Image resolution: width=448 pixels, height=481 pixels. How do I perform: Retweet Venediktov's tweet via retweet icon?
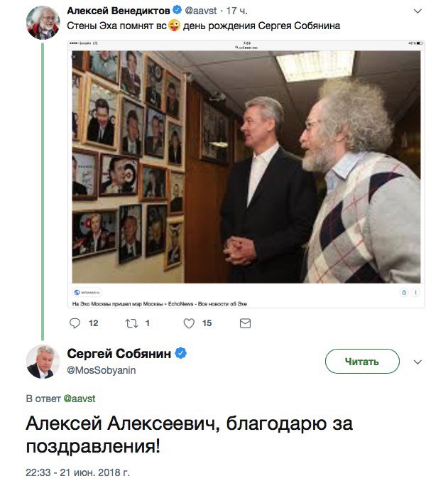(x=131, y=323)
